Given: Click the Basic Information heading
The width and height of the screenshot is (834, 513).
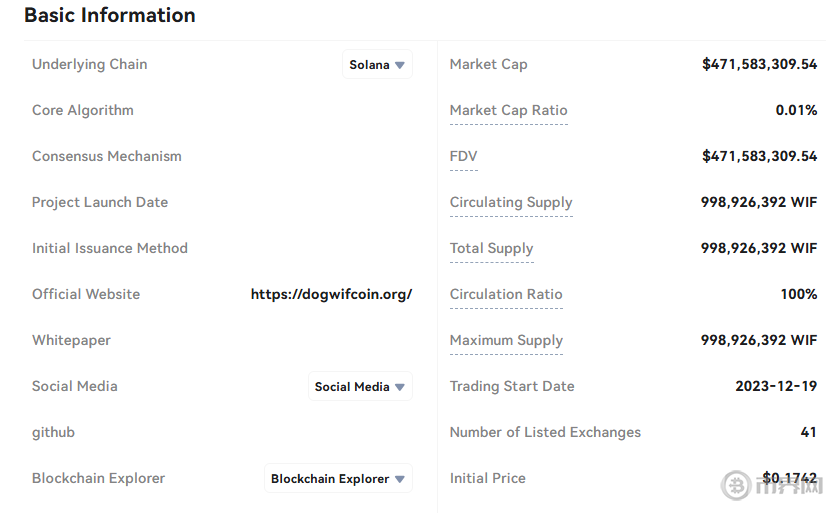Looking at the screenshot, I should [x=110, y=16].
